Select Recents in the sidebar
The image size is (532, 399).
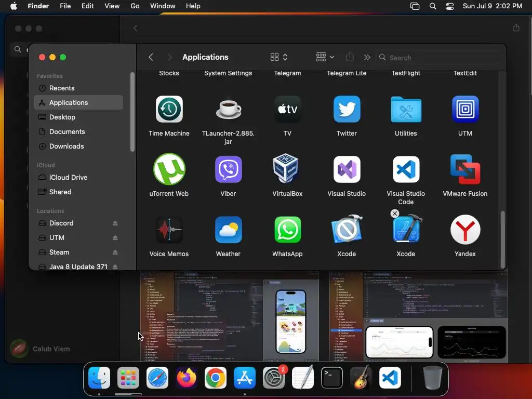tap(78, 88)
